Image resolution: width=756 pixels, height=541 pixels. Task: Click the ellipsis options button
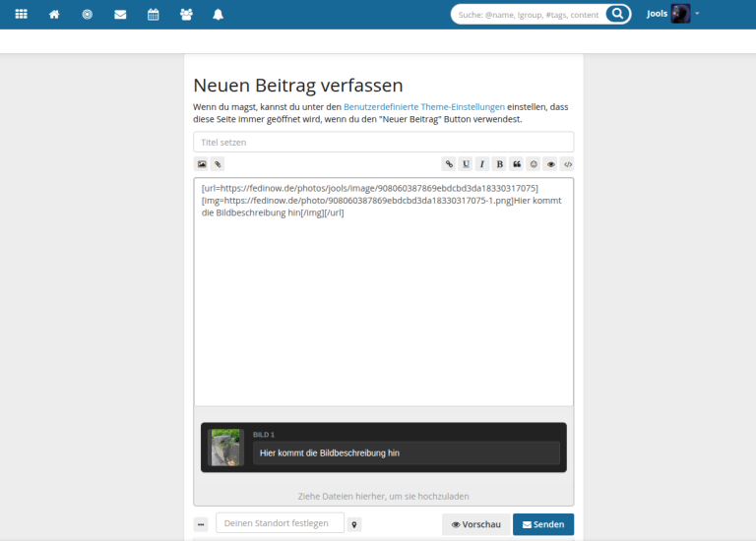pos(201,524)
